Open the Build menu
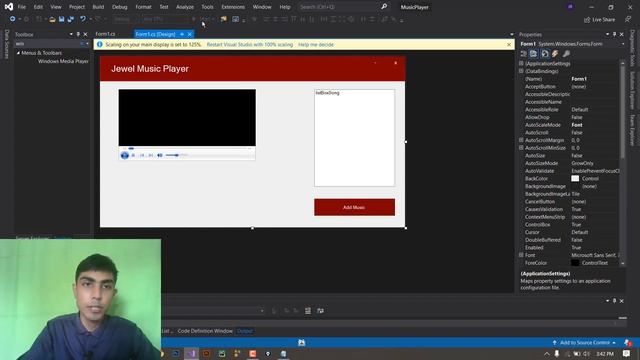This screenshot has width=640, height=360. pyautogui.click(x=98, y=7)
